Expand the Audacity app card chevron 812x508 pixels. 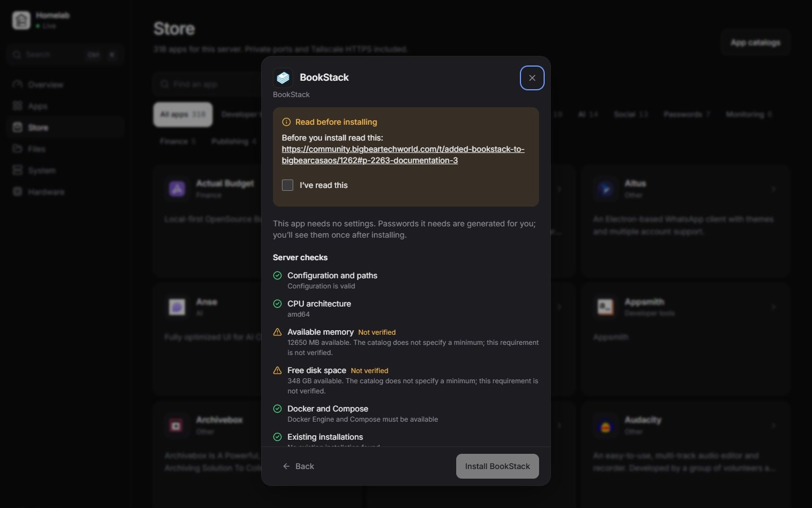click(773, 425)
